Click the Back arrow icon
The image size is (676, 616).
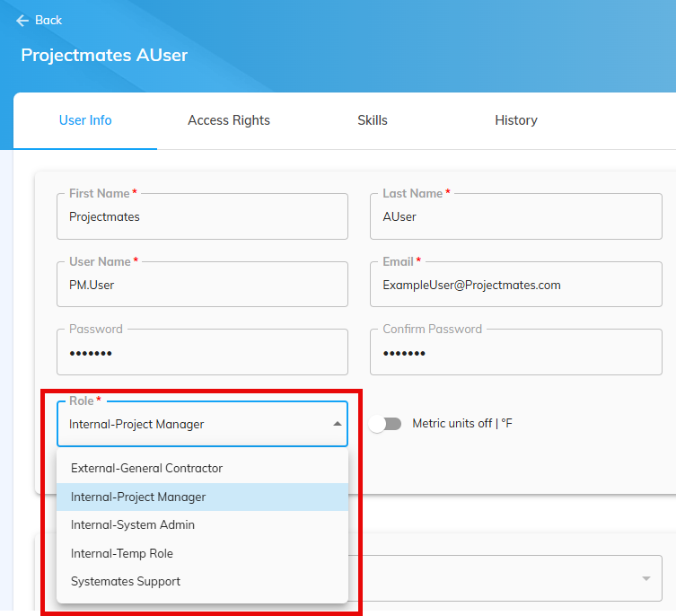pyautogui.click(x=22, y=21)
